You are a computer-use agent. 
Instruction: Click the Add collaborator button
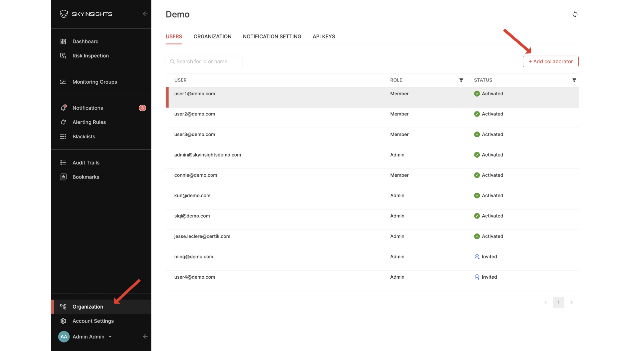[550, 61]
